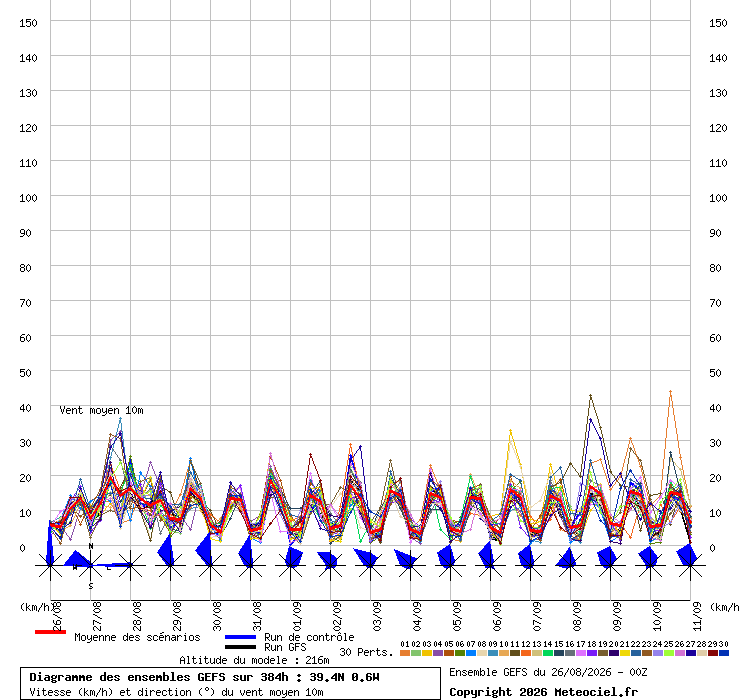740x700 pixels.
Task: Select the beige perturbation 08 swatch
Action: (x=482, y=653)
